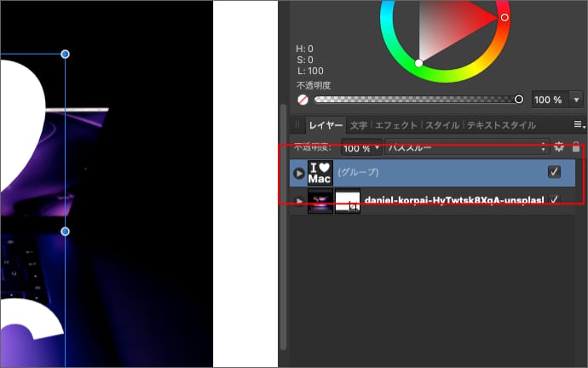Image resolution: width=588 pixels, height=368 pixels.
Task: Open the Layers panel options menu icon
Action: pyautogui.click(x=579, y=125)
